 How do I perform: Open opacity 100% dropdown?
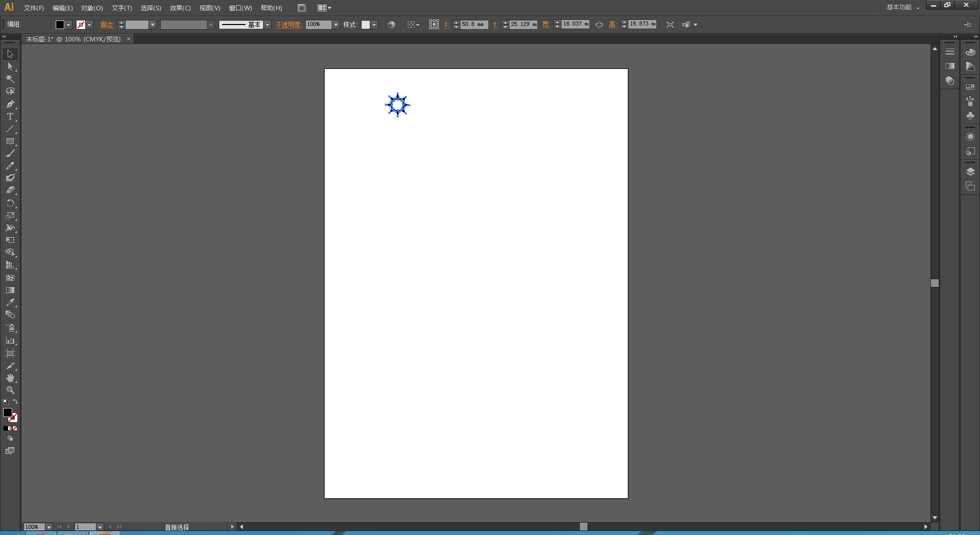pos(336,25)
